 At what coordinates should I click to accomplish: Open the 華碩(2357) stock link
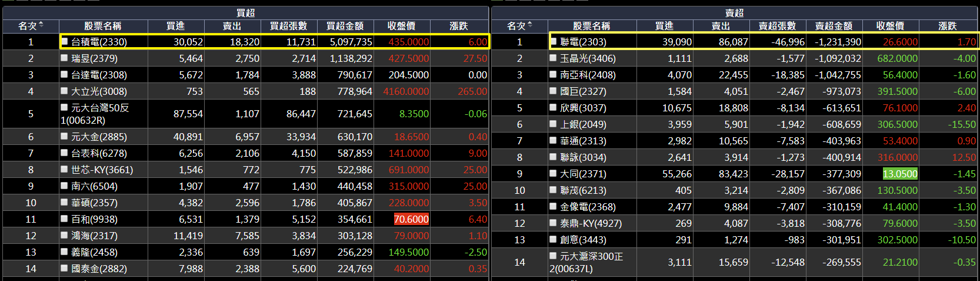click(94, 203)
